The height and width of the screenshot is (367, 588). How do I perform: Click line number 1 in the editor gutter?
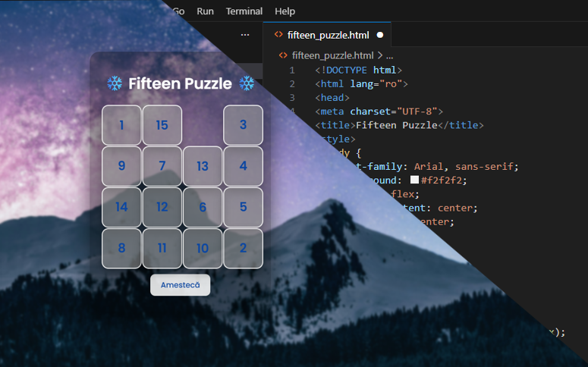pyautogui.click(x=291, y=71)
